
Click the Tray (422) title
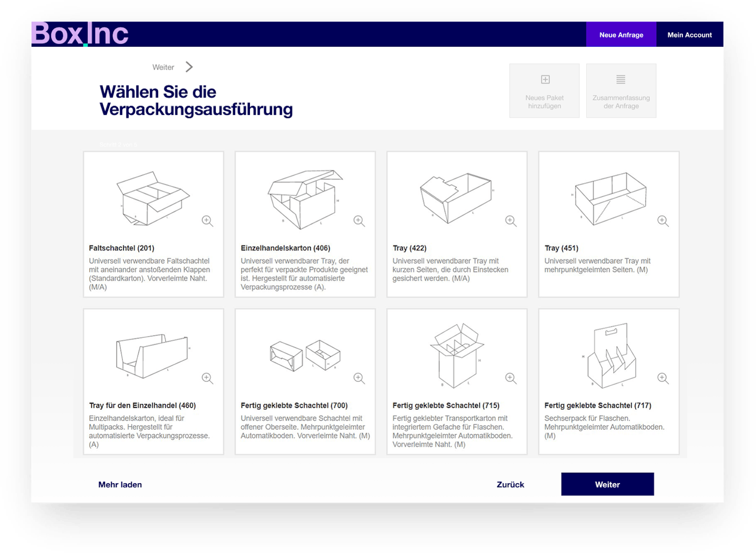409,248
